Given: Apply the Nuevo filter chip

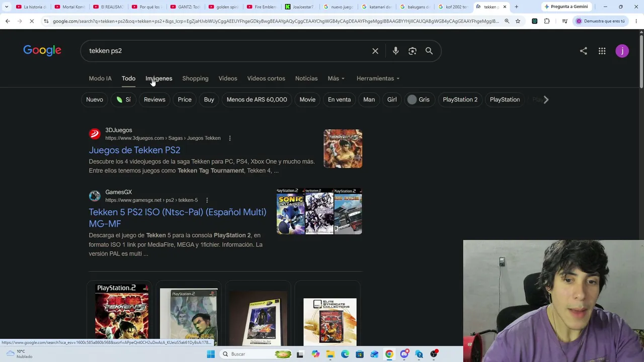Looking at the screenshot, I should tap(95, 100).
